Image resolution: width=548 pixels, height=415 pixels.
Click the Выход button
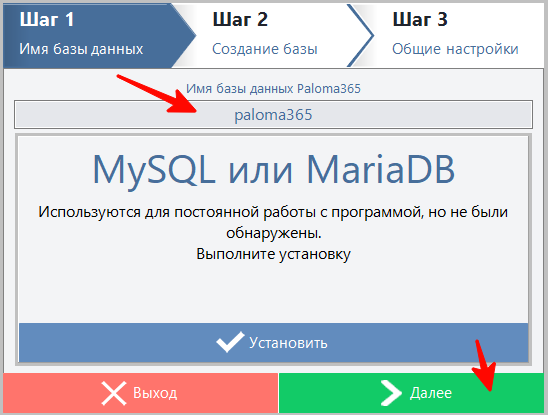141,393
